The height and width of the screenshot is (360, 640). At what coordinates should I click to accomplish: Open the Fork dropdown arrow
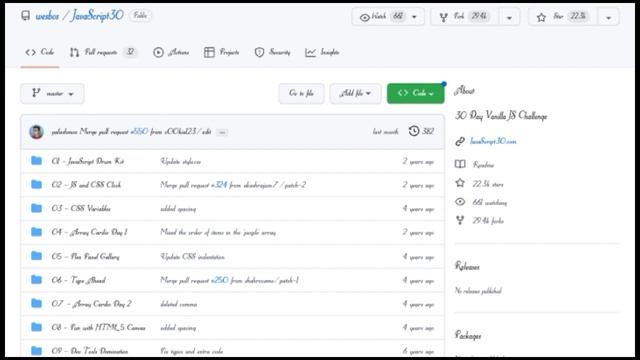509,18
